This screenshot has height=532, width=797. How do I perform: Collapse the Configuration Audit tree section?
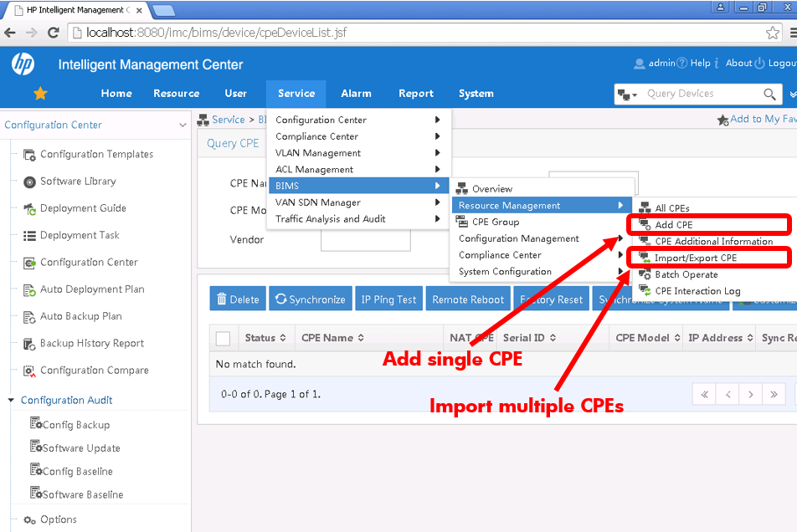pyautogui.click(x=11, y=400)
